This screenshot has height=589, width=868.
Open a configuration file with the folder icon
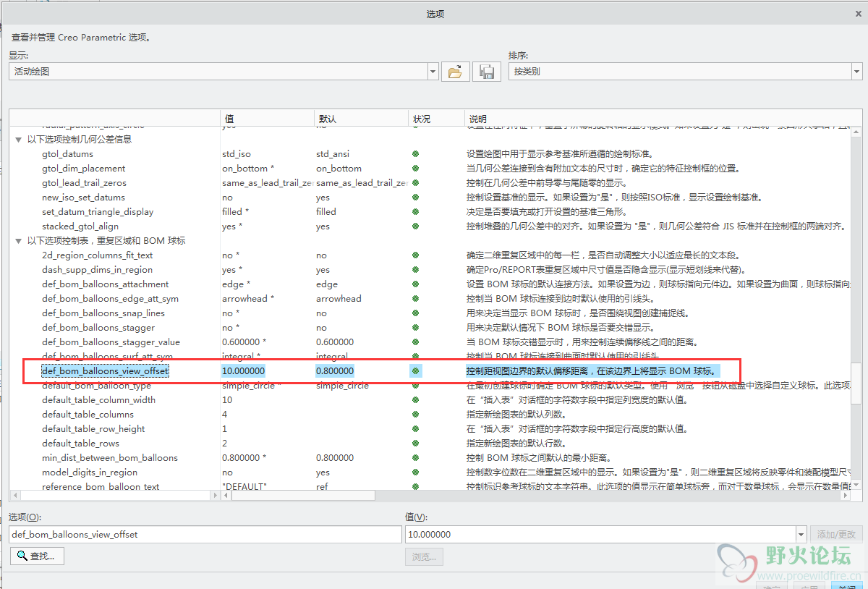(x=455, y=72)
